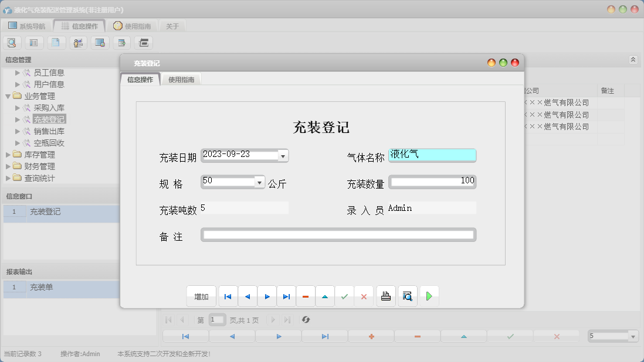
Task: Open the 系统导航 tab
Action: (28, 25)
